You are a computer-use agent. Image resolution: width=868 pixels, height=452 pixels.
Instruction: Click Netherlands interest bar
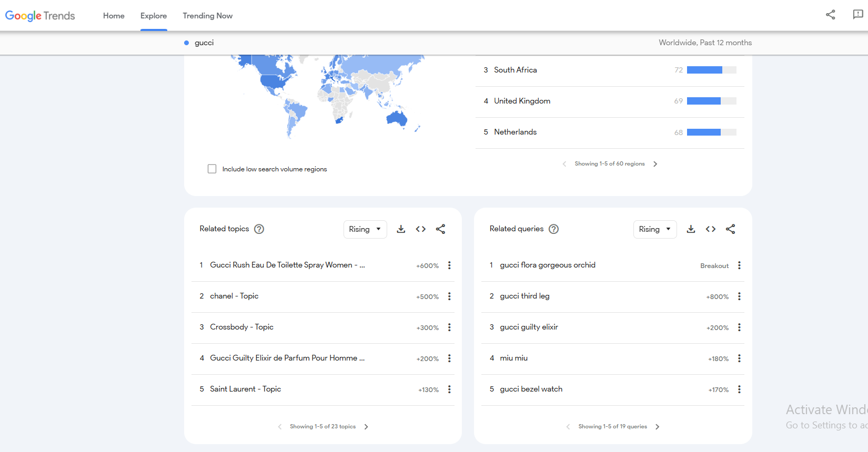[x=711, y=132]
